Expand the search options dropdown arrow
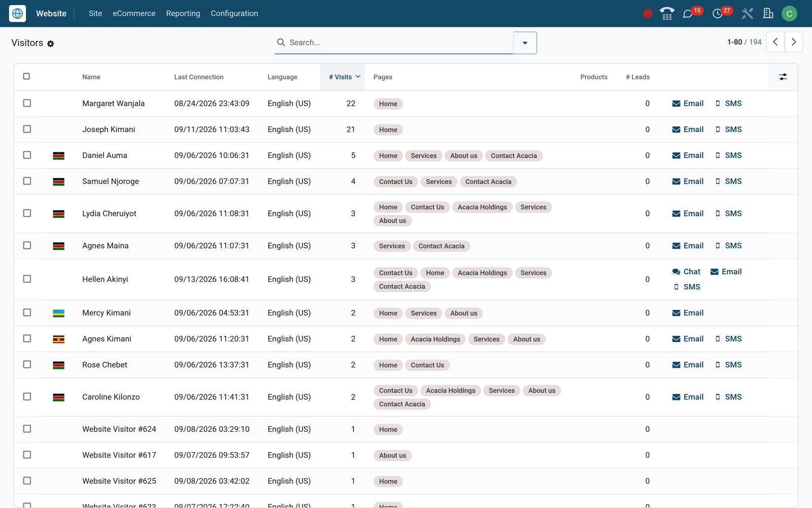 click(x=525, y=43)
